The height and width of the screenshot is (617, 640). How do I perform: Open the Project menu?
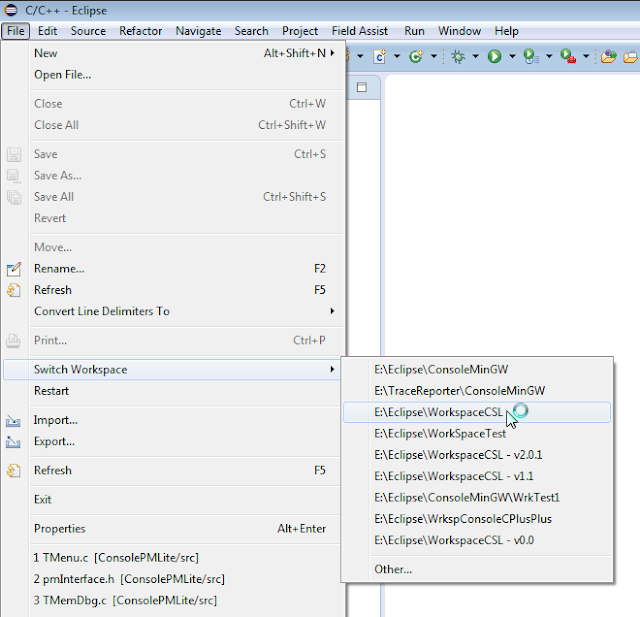300,31
